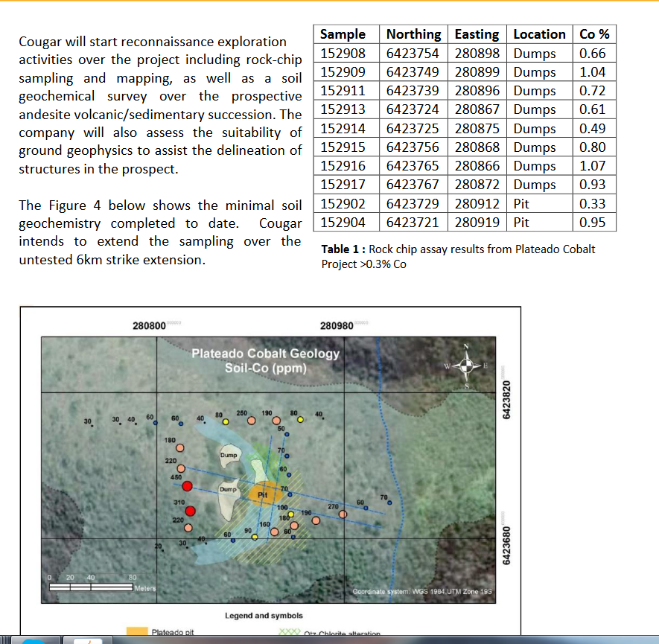Select sample number 152909 cell
The image size is (659, 644).
tap(346, 71)
